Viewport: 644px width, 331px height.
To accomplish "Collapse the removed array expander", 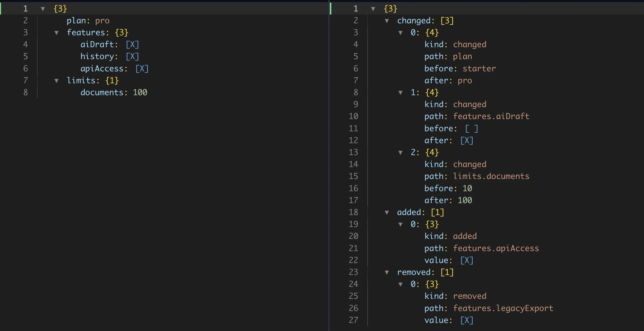I will (387, 273).
